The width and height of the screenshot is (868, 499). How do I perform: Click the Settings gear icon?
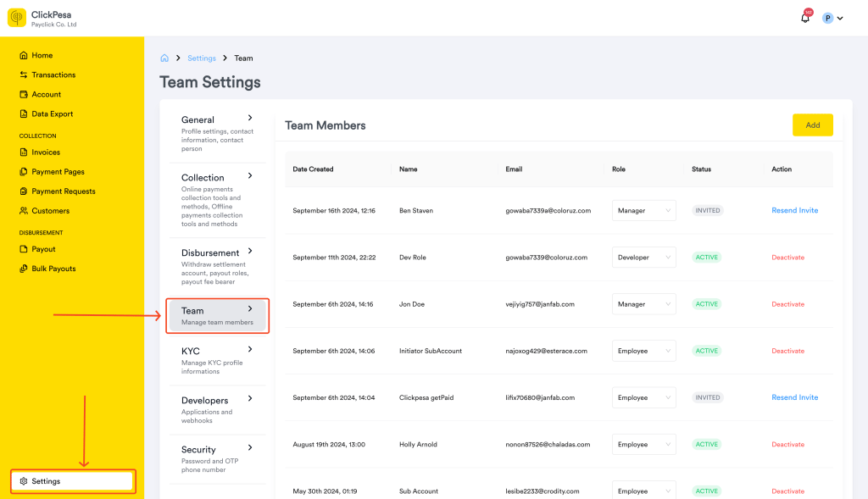tap(23, 481)
